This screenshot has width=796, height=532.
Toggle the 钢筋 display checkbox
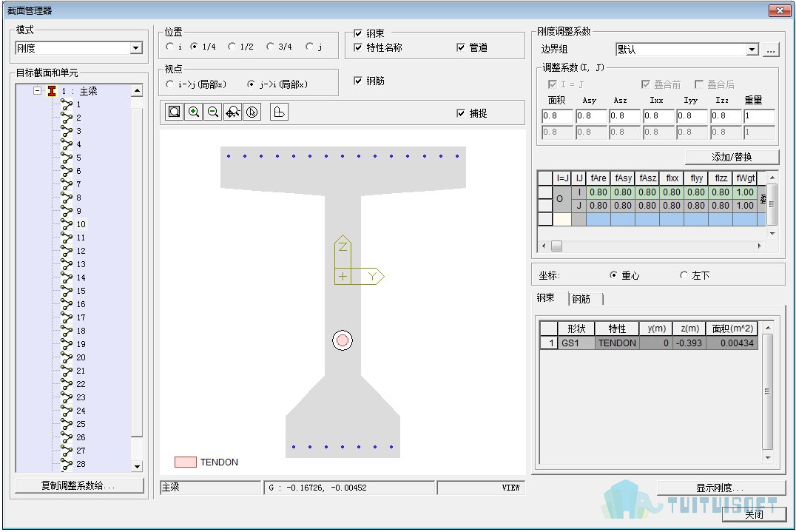358,81
